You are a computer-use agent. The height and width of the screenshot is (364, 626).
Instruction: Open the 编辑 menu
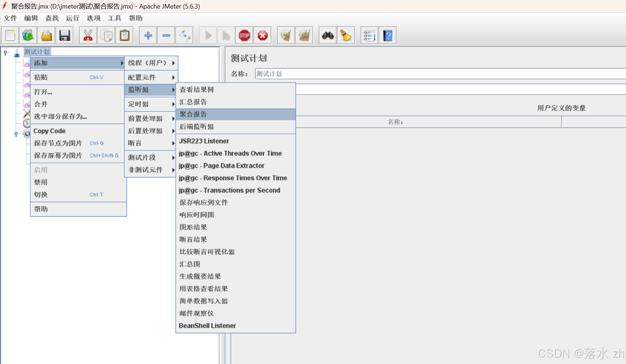[x=31, y=18]
